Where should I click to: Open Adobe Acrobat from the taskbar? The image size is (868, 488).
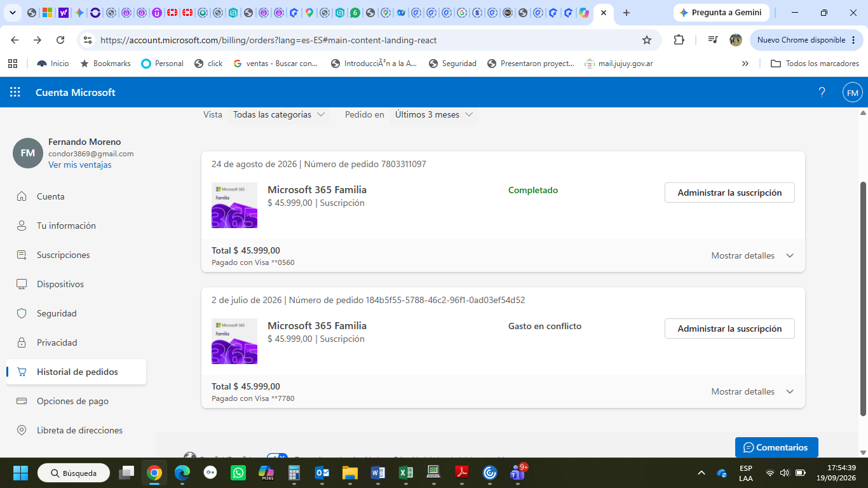(461, 473)
